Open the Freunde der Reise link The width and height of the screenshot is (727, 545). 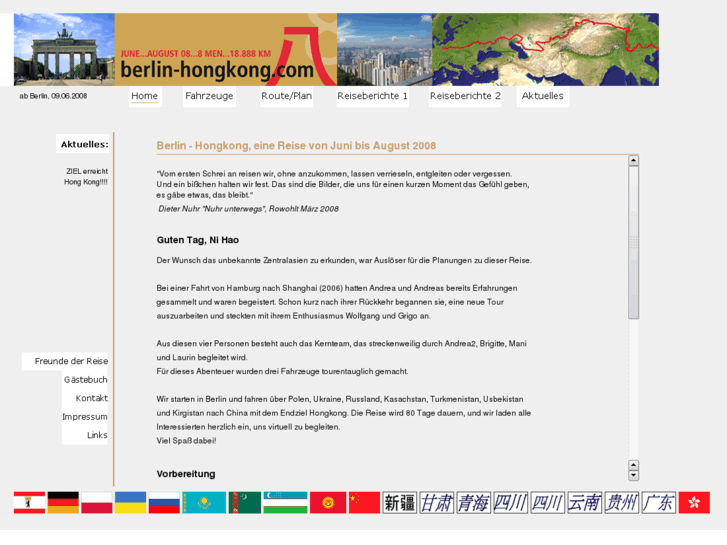70,361
